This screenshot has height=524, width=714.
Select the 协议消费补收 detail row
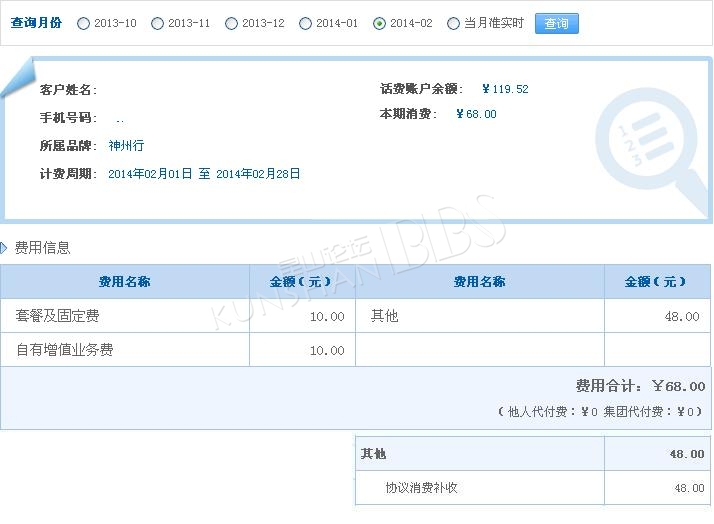[422, 488]
